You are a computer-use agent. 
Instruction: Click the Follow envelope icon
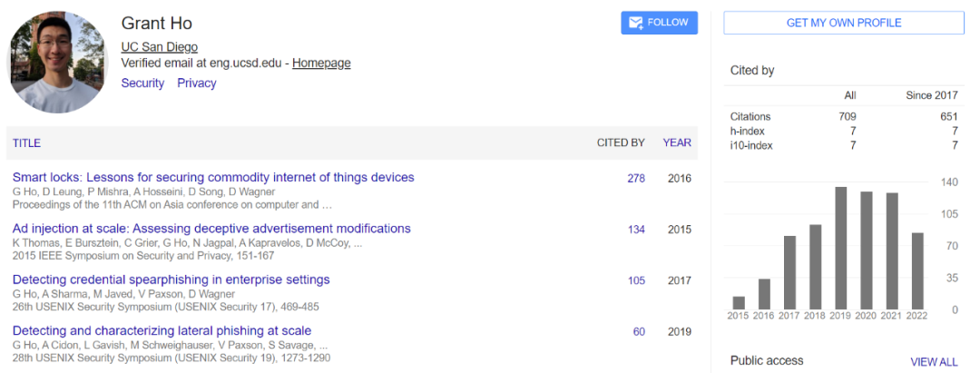636,23
